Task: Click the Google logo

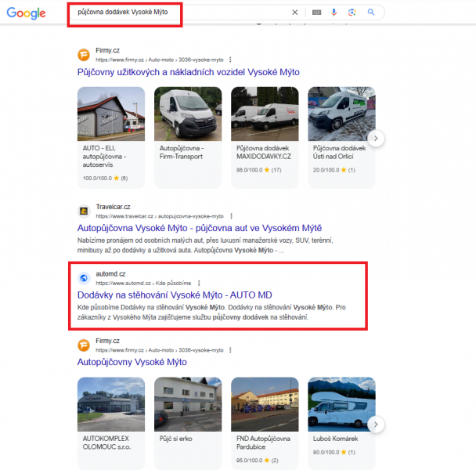Action: [26, 13]
